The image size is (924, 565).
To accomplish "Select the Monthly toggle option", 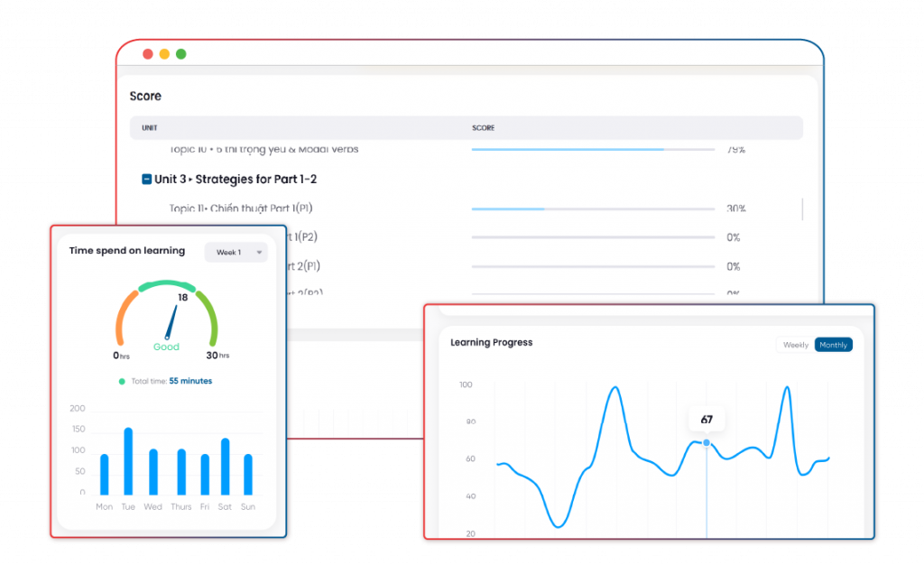I will 833,345.
